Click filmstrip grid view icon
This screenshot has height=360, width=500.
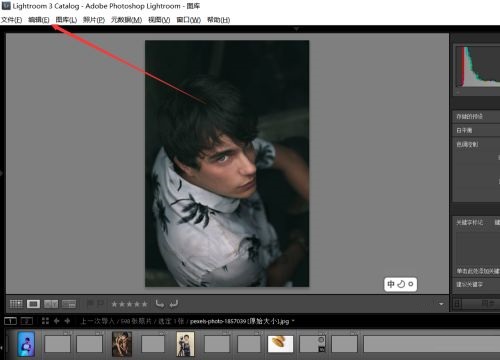click(x=45, y=321)
